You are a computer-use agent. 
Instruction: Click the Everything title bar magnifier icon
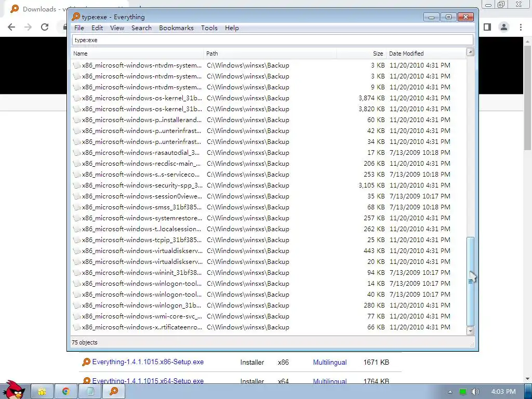[x=76, y=17]
